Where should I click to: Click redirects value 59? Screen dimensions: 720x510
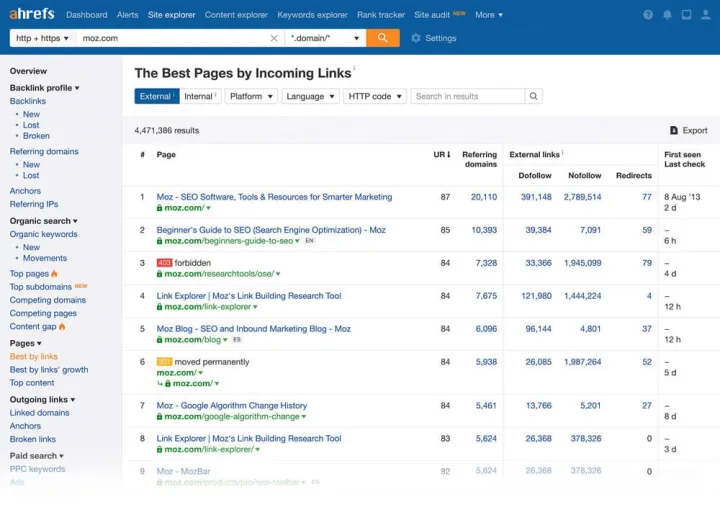[x=647, y=230]
